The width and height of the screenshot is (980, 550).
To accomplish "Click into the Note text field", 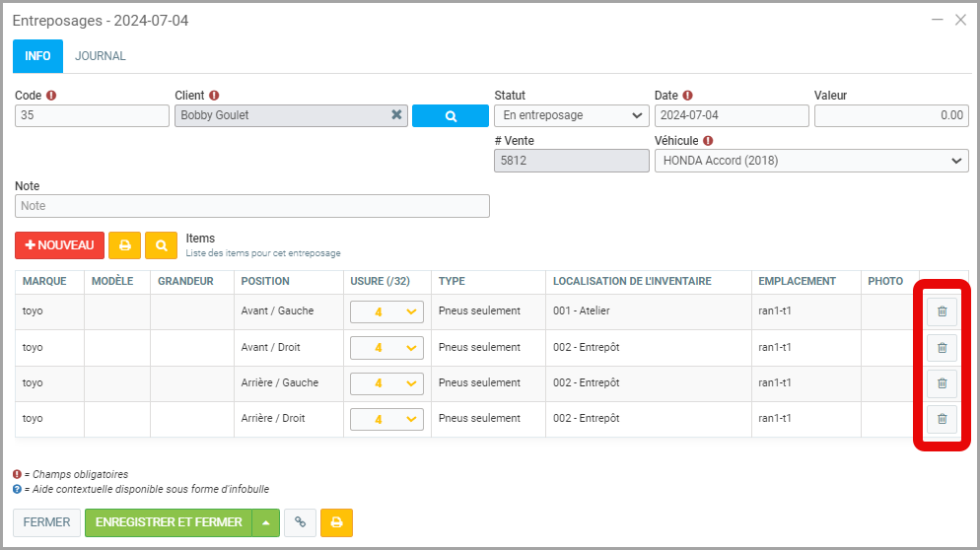I will pyautogui.click(x=252, y=206).
